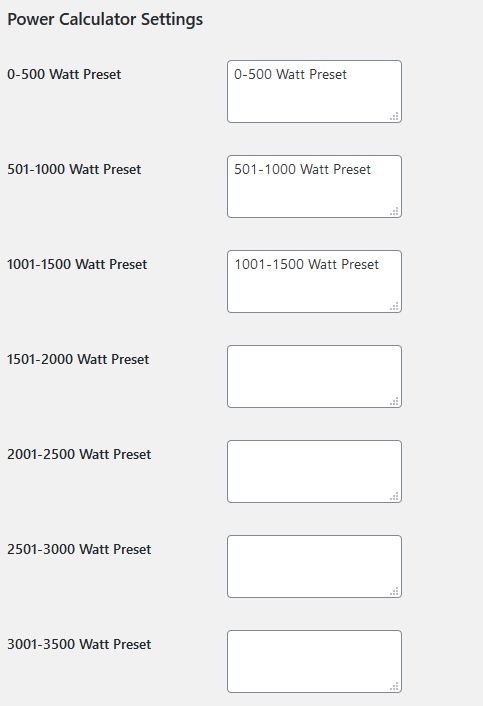Click the 2501-3000 Watt Preset resize handle
This screenshot has width=483, height=706.
point(394,591)
